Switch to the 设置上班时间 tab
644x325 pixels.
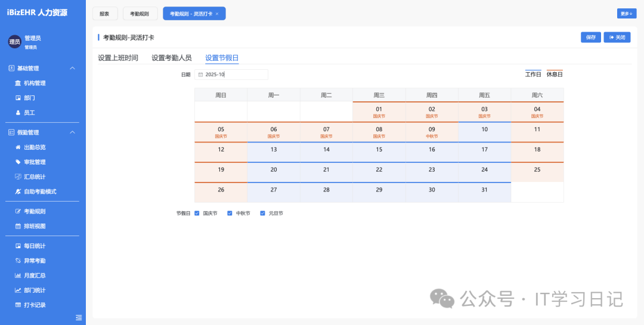pyautogui.click(x=118, y=58)
